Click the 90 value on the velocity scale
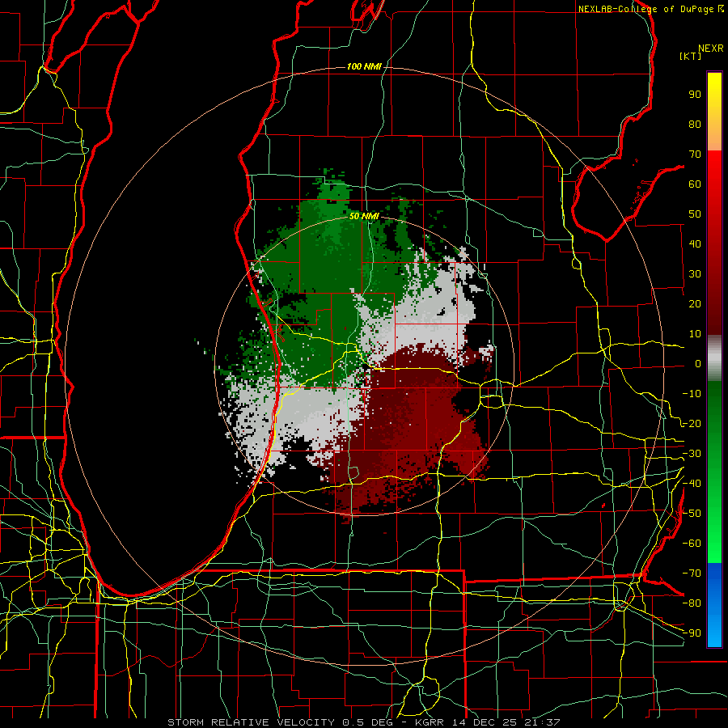This screenshot has width=728, height=728. (695, 95)
